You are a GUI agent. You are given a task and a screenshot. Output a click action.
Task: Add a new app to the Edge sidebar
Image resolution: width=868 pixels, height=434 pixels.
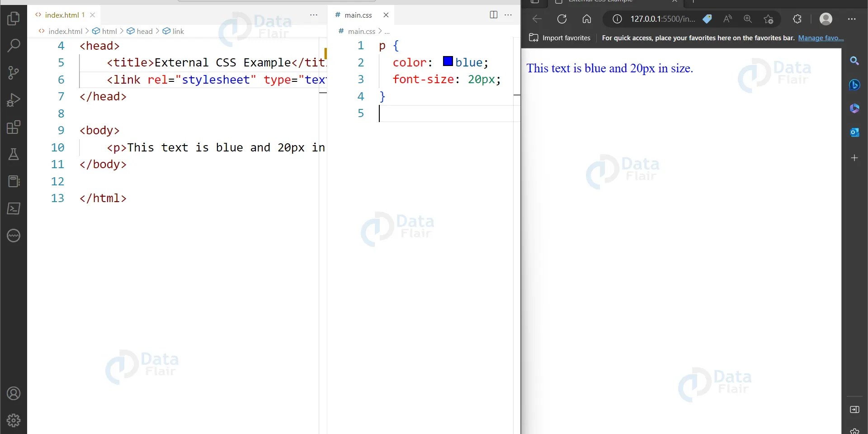pos(854,158)
